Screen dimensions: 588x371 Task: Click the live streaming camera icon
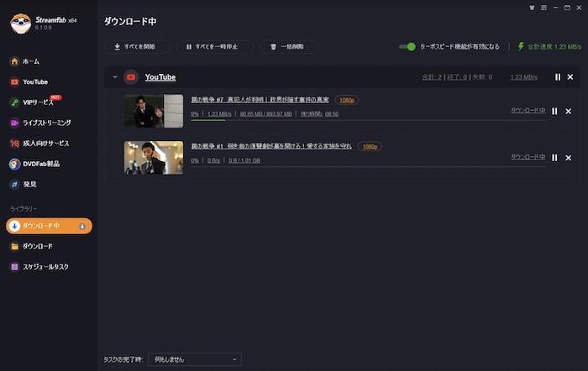(14, 123)
